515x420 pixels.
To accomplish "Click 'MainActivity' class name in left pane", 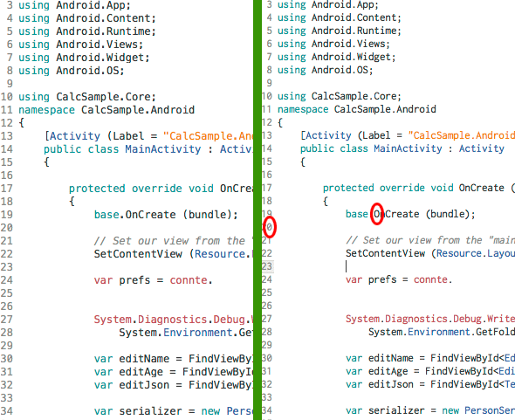I will click(162, 149).
